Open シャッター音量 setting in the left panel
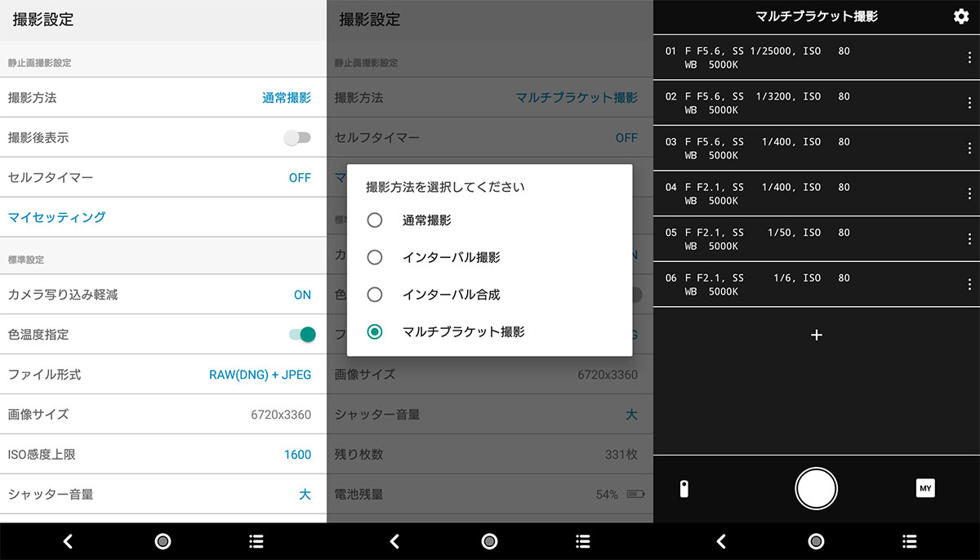 click(163, 494)
